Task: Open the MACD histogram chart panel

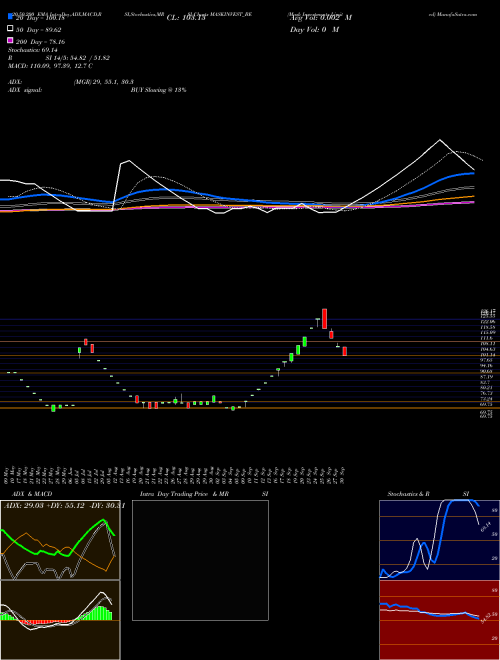Action: pyautogui.click(x=60, y=620)
